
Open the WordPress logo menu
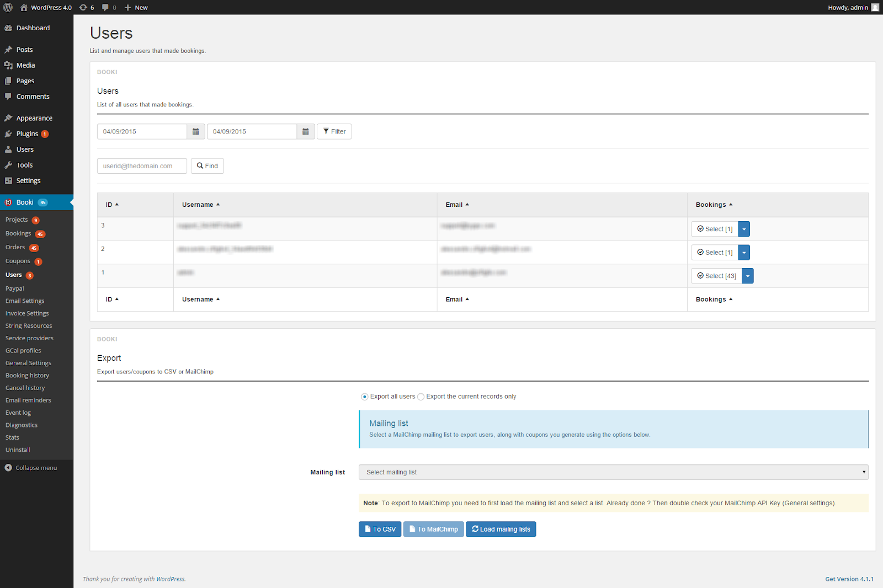click(8, 7)
